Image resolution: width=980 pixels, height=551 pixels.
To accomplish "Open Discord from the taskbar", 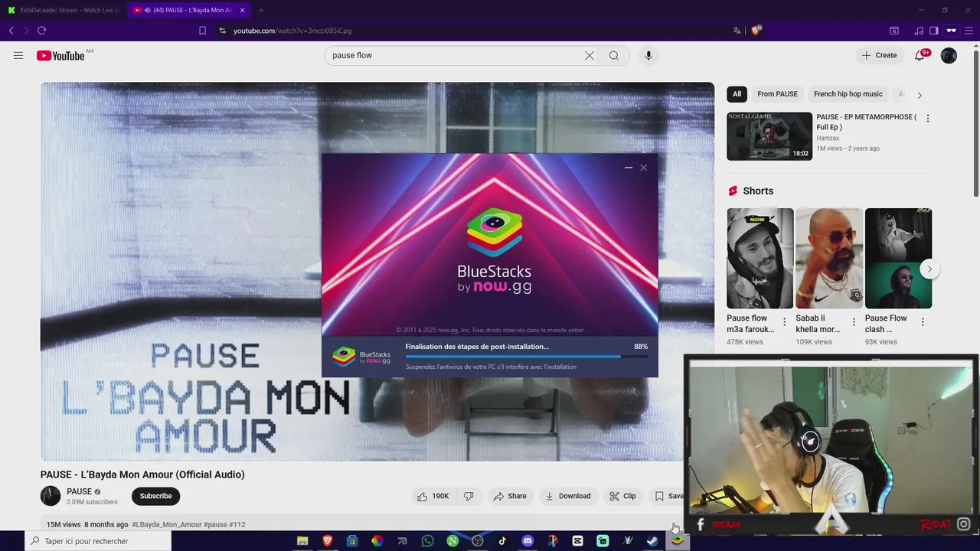I will [528, 541].
